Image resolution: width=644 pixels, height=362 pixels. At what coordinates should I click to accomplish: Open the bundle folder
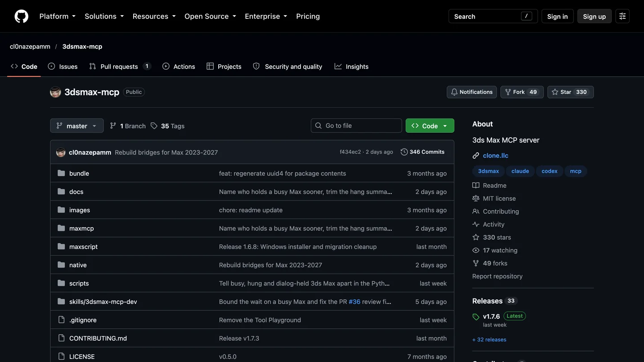coord(79,173)
